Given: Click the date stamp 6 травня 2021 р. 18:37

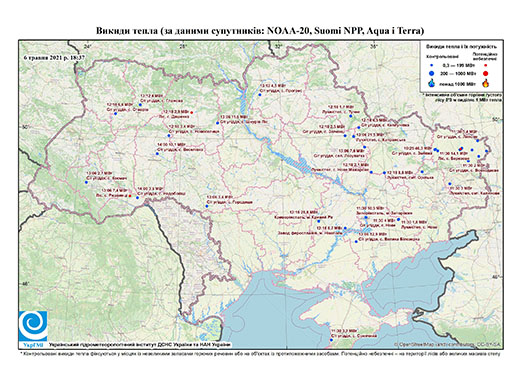Looking at the screenshot, I should coord(54,57).
